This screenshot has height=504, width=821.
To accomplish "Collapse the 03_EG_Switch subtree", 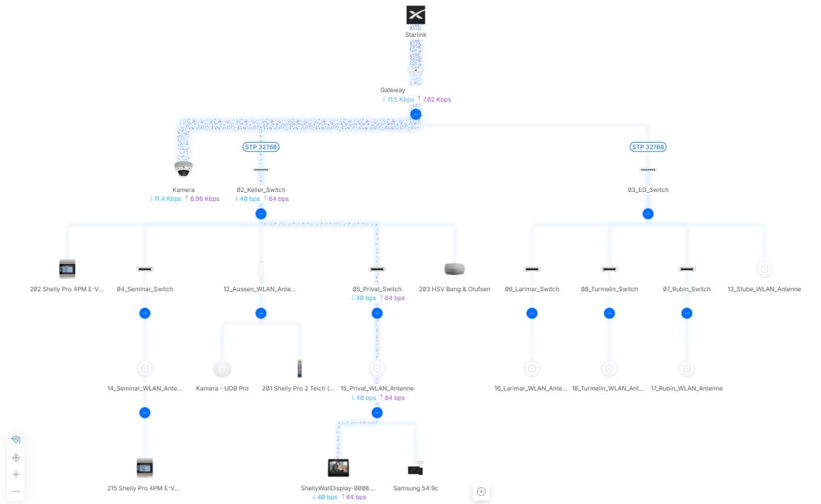I will pyautogui.click(x=648, y=214).
